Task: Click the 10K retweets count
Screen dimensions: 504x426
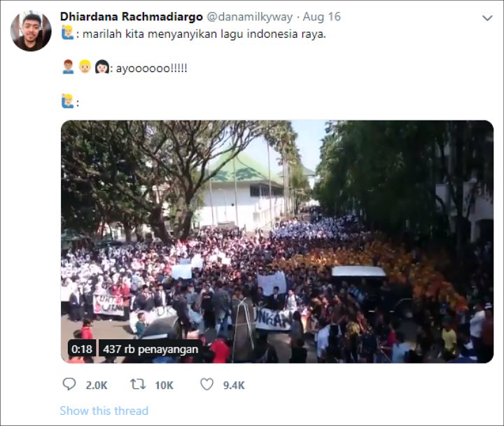Action: 164,384
